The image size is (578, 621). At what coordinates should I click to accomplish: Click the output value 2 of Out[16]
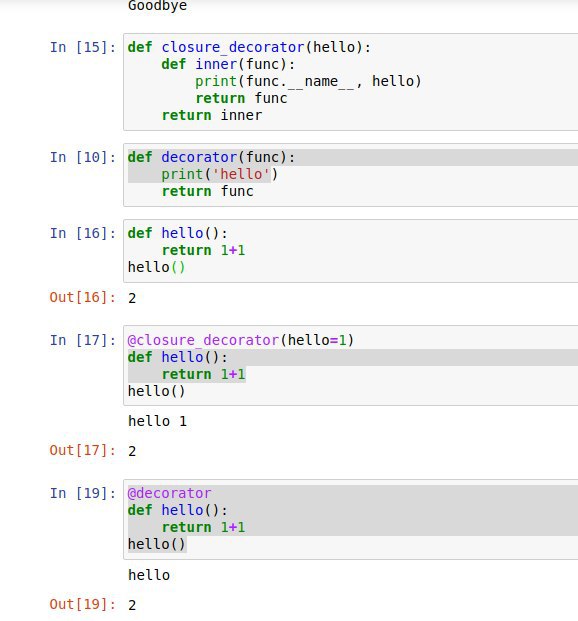[x=132, y=298]
